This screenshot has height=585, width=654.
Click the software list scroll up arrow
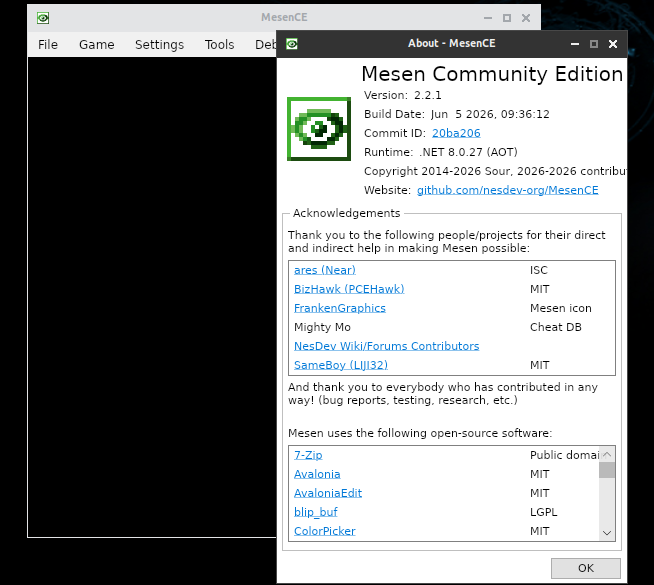point(607,454)
